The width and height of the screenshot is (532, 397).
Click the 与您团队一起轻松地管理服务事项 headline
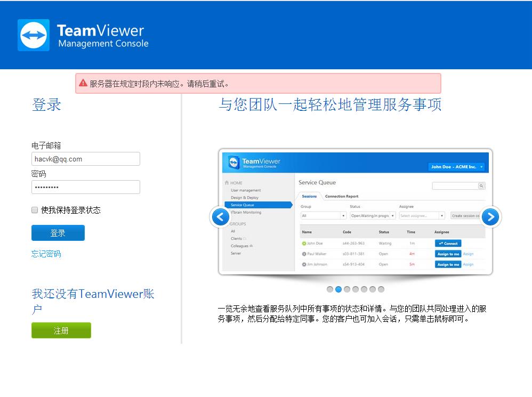pos(330,104)
